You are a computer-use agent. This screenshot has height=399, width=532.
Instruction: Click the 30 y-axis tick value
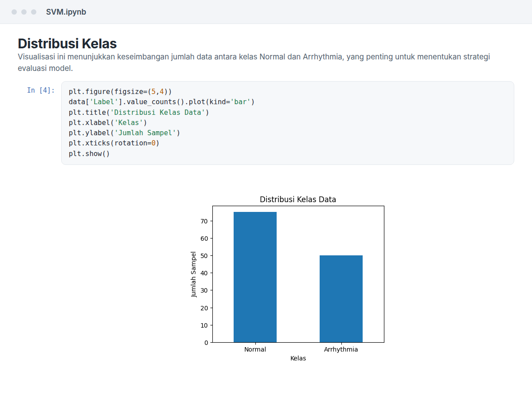pos(204,290)
